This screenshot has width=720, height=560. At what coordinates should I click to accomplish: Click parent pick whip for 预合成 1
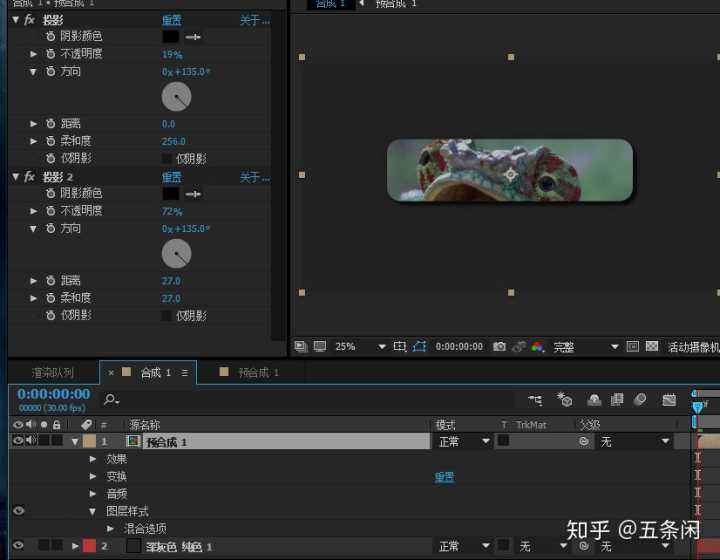(x=584, y=442)
